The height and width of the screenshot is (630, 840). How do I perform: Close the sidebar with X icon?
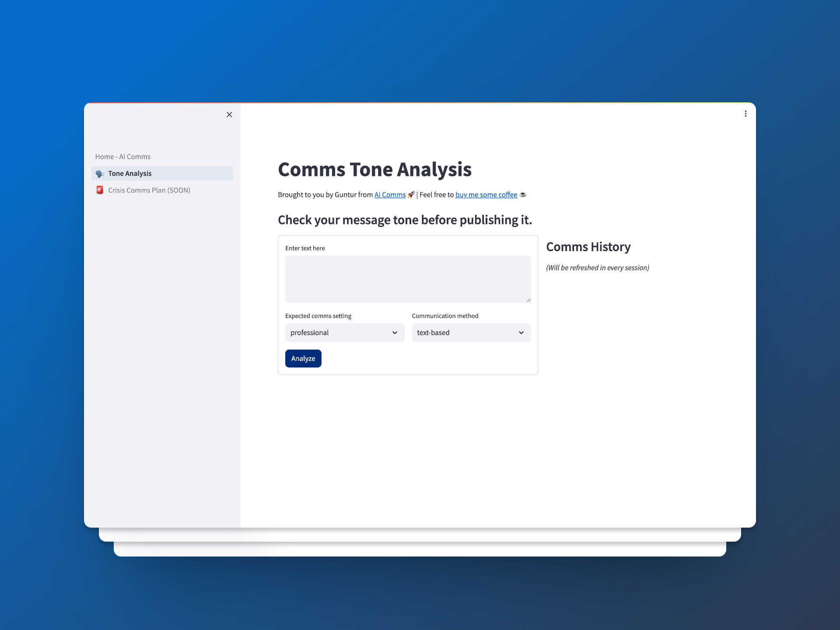click(x=229, y=115)
